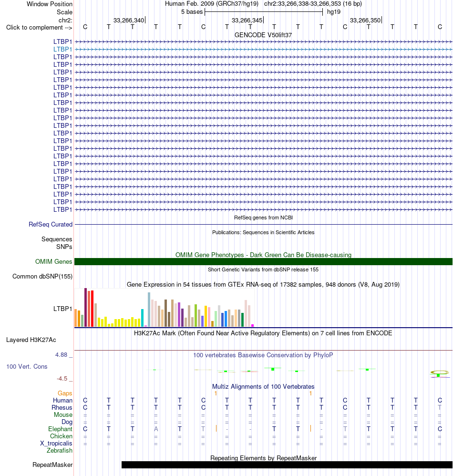Viewport: 453px width, 476px height.
Task: Click the black RepeatMasker element bar
Action: [287, 465]
